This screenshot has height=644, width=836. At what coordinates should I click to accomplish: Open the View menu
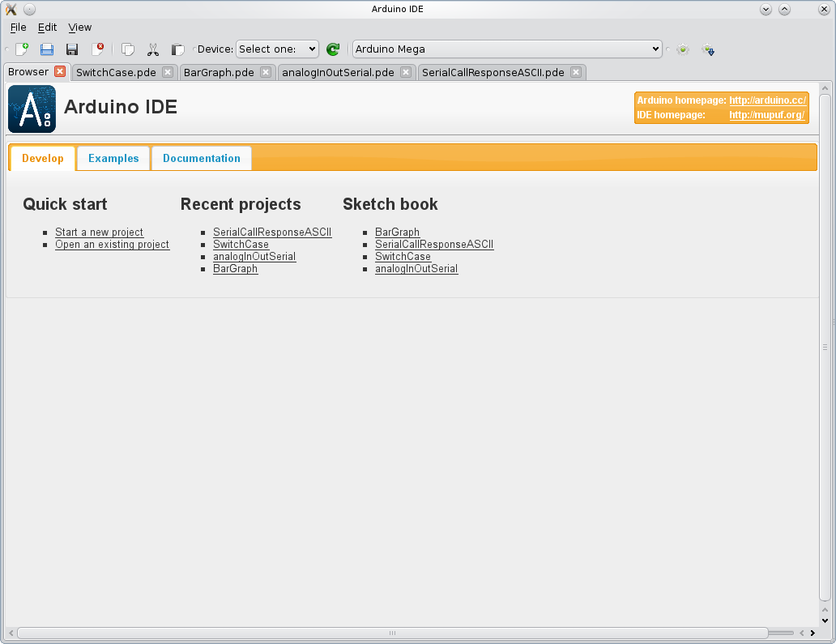coord(79,28)
